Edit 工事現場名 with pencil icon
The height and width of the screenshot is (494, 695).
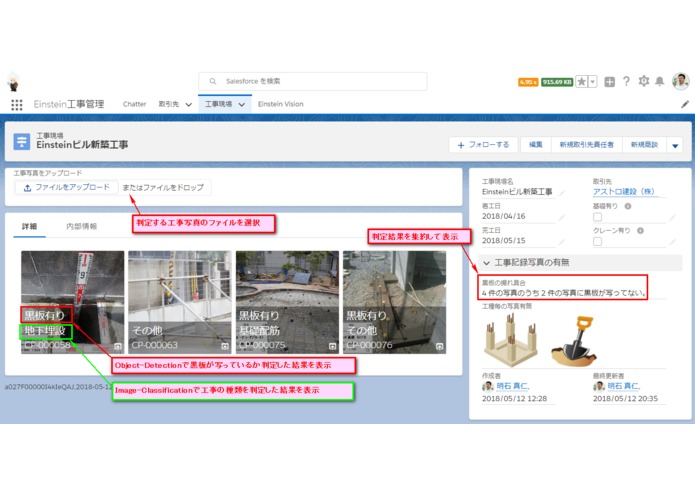point(562,193)
